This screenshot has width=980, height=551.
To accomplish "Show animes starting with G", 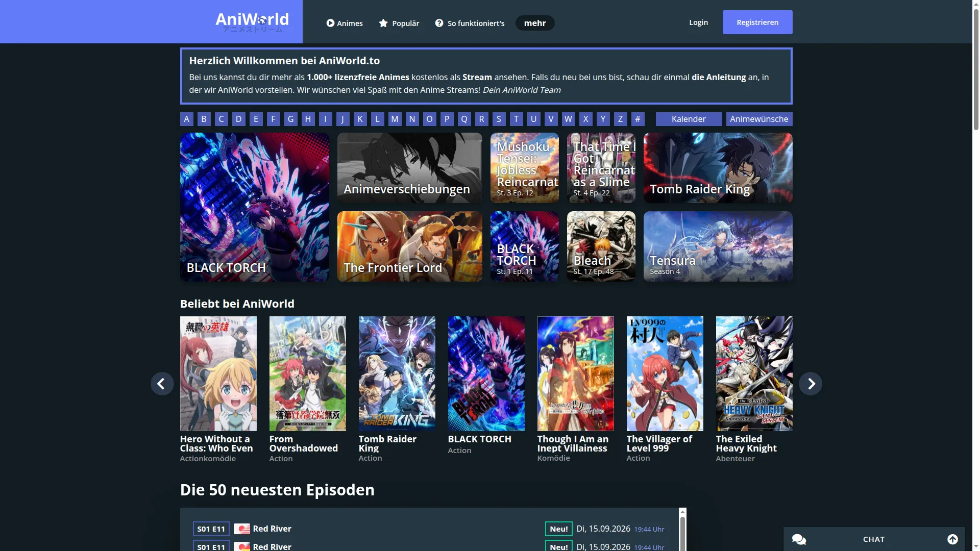I will [x=291, y=119].
